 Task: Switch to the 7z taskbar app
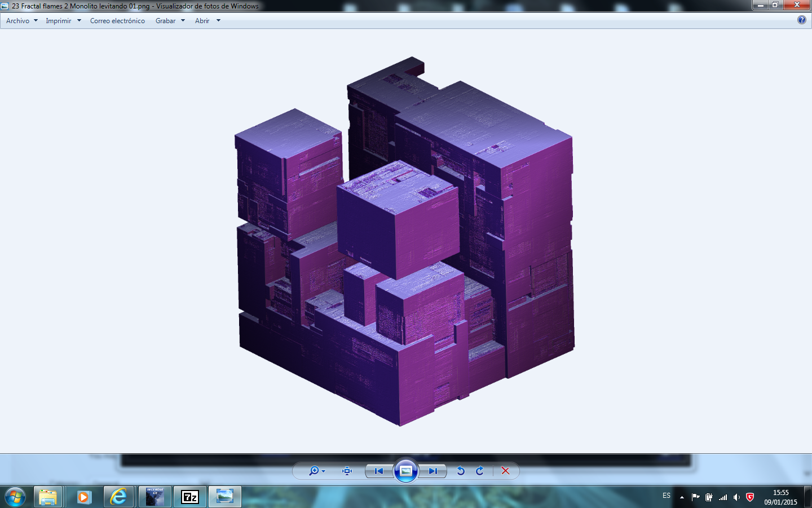190,497
